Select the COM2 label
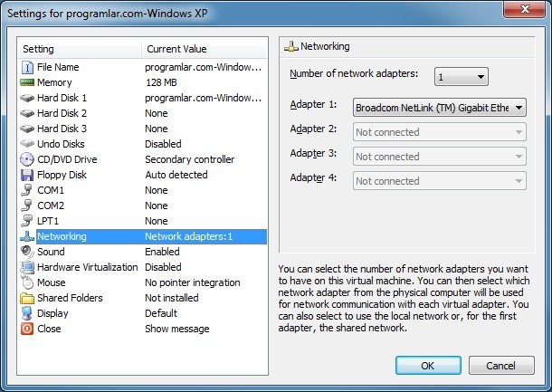The image size is (552, 392). [51, 206]
